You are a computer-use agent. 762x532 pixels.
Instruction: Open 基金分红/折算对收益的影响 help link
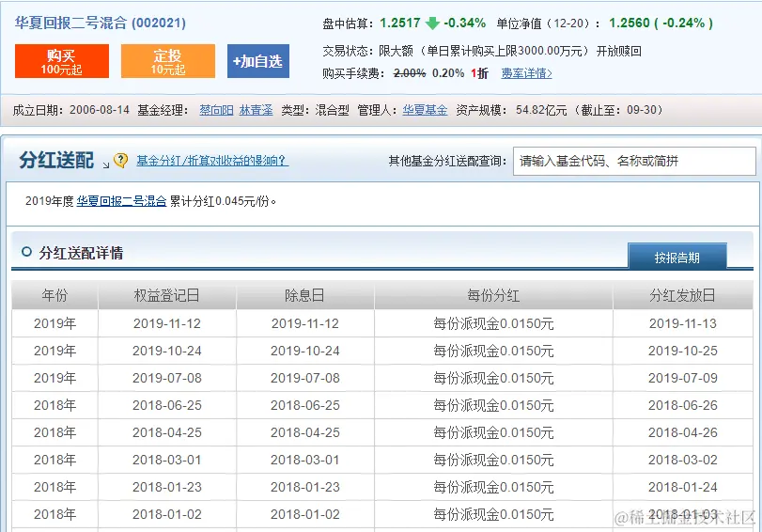click(212, 161)
